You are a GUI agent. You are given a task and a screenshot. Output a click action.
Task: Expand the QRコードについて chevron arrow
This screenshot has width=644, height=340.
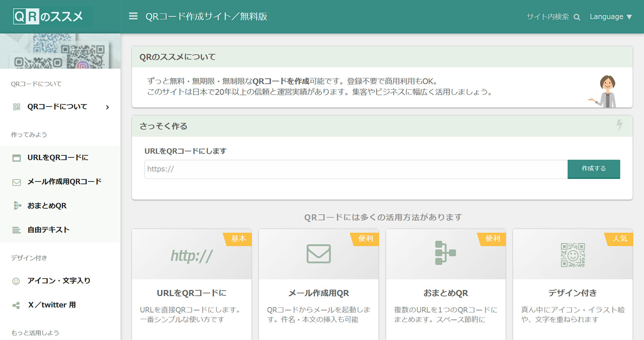point(107,107)
